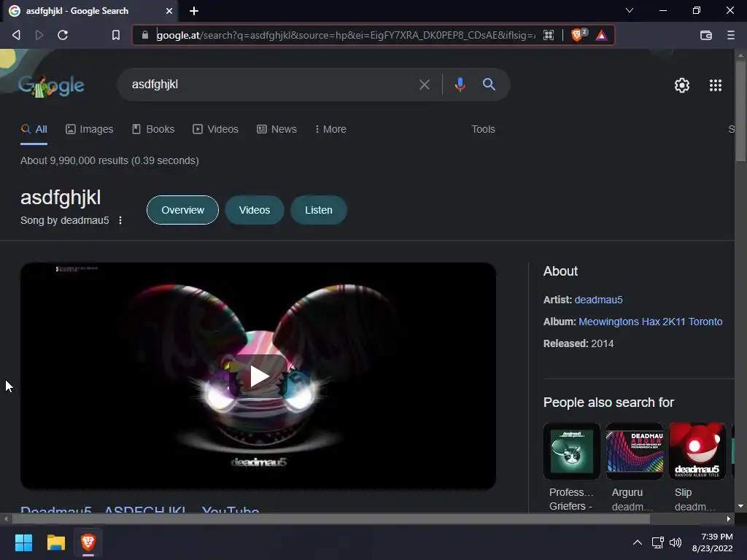Open the Meowingtons Hax 2K11 Toronto album link
The width and height of the screenshot is (747, 560).
(650, 322)
